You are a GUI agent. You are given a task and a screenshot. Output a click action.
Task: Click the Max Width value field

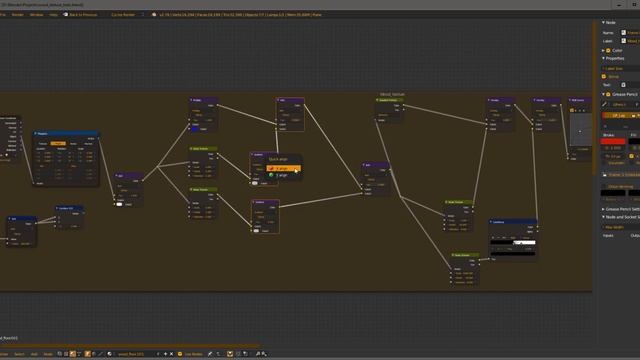[x=621, y=227]
